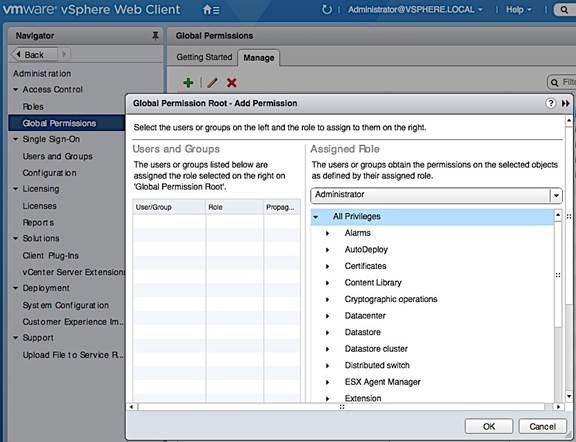Sort by User/Group column header
This screenshot has height=442, width=576.
pyautogui.click(x=169, y=207)
